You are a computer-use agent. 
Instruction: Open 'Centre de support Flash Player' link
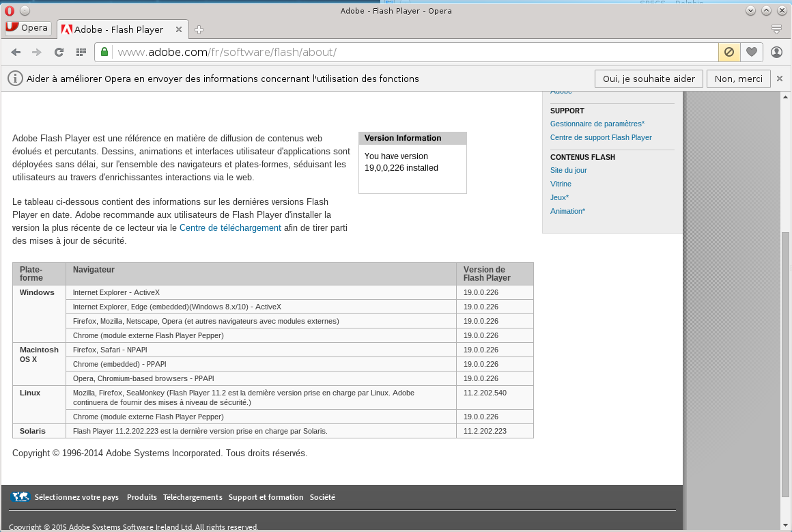tap(601, 137)
